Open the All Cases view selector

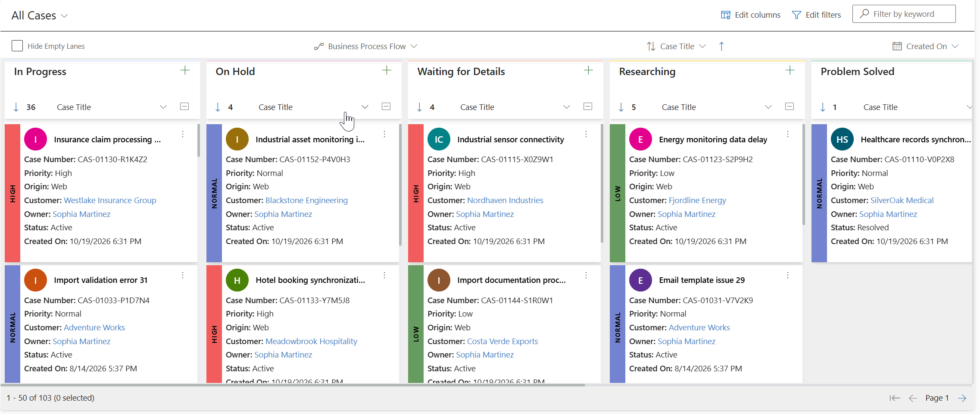tap(40, 16)
